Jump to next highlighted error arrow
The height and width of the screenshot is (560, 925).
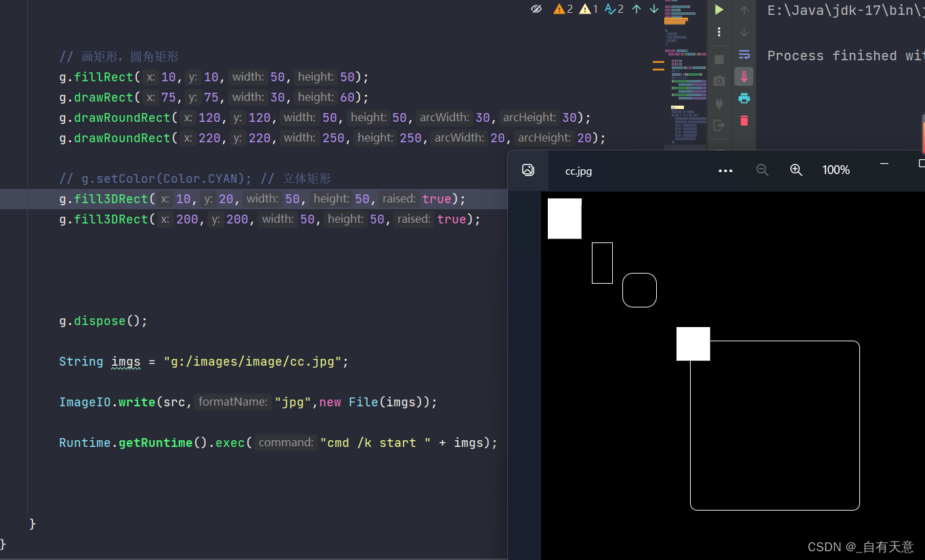click(x=654, y=9)
